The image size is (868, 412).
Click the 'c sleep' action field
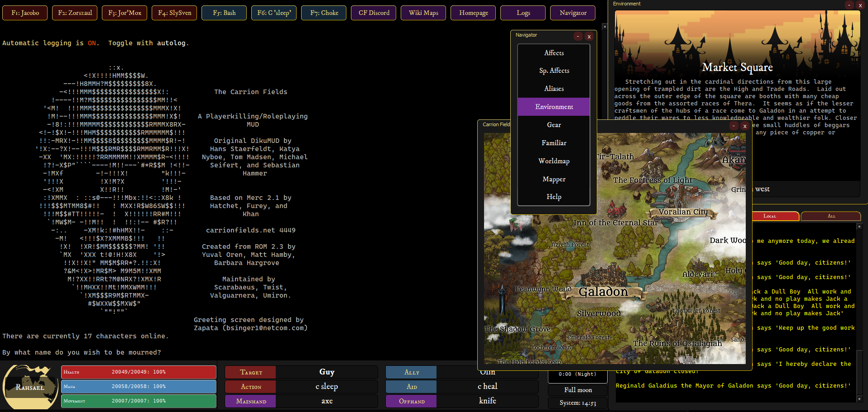pos(327,387)
